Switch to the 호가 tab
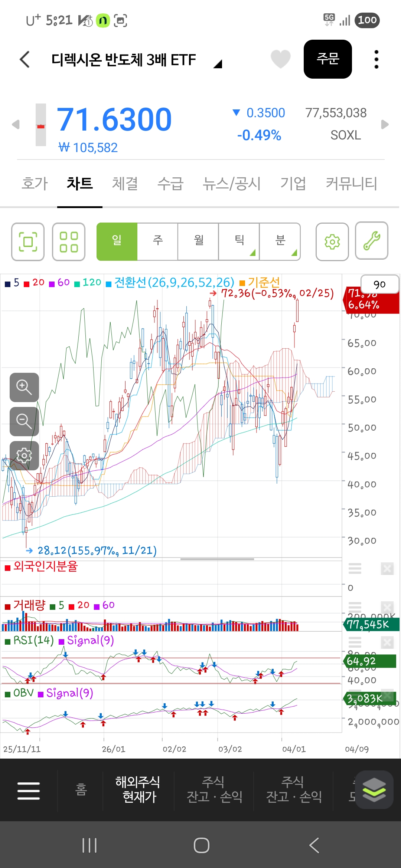This screenshot has width=401, height=868. click(35, 184)
